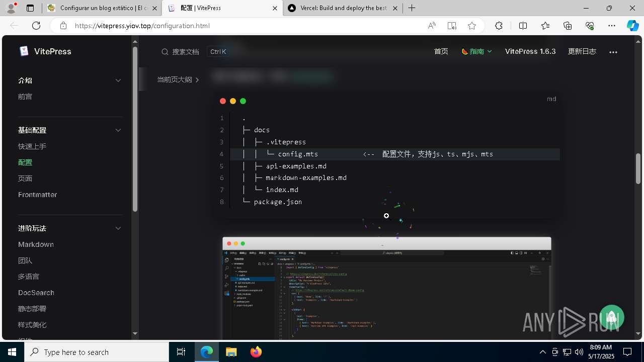This screenshot has height=362, width=644.
Task: Click the 搜索文档 search box
Action: 195,52
